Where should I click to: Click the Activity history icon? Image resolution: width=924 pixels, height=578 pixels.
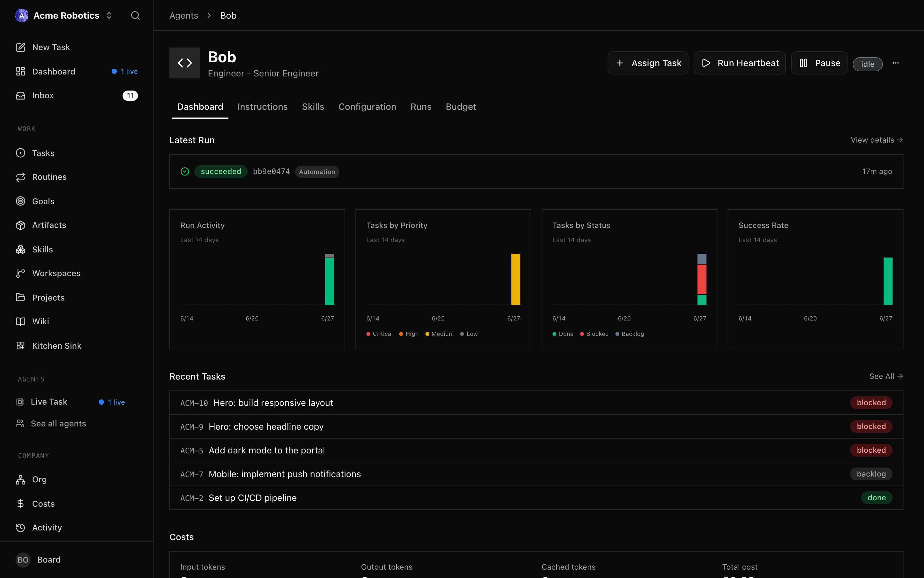[x=21, y=528]
